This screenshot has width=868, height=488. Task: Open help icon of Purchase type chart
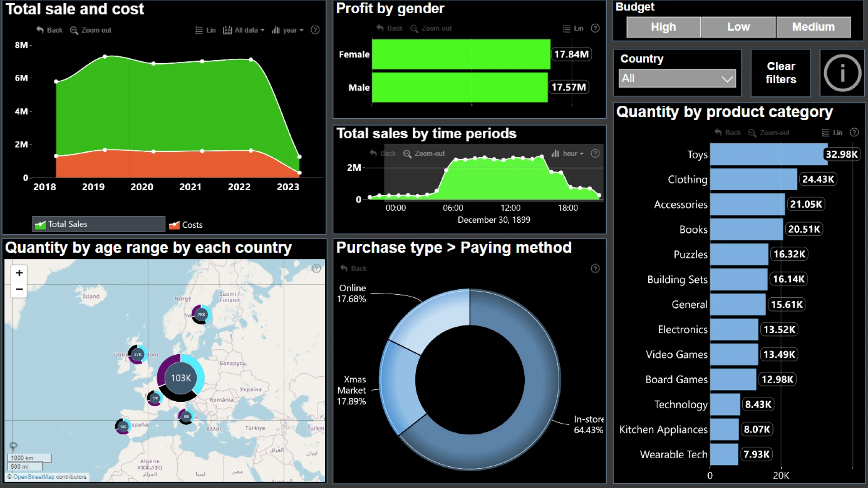pyautogui.click(x=595, y=268)
